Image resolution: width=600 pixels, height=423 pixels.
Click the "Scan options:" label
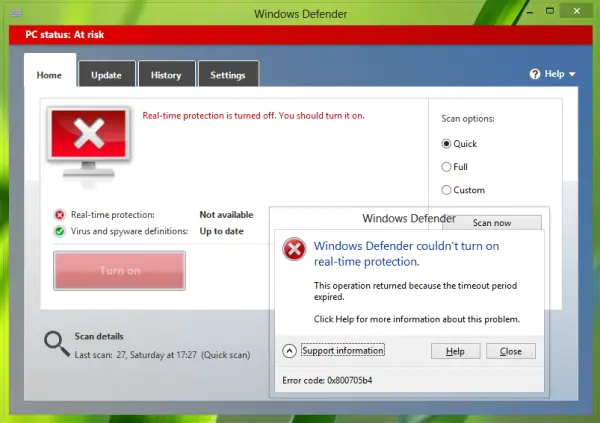coord(468,119)
